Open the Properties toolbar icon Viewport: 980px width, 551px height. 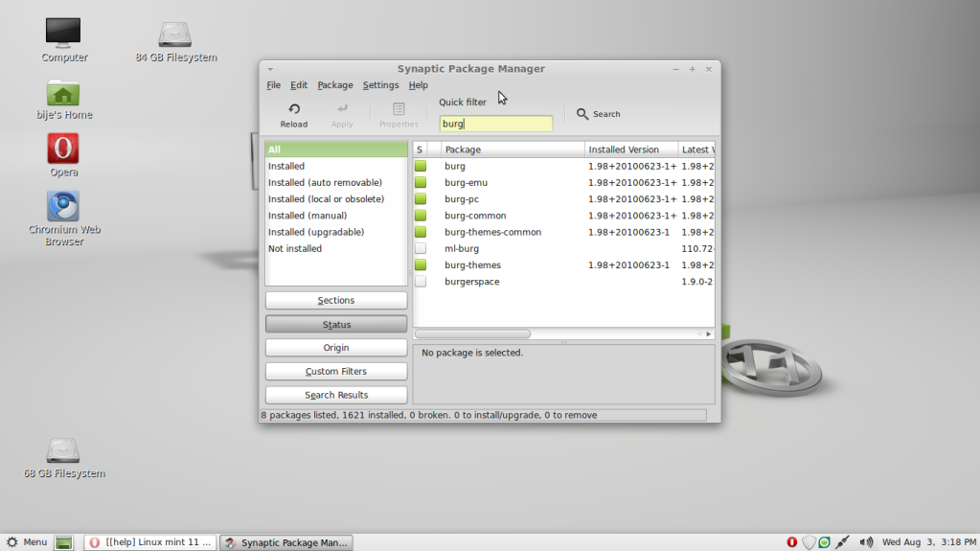pos(399,109)
